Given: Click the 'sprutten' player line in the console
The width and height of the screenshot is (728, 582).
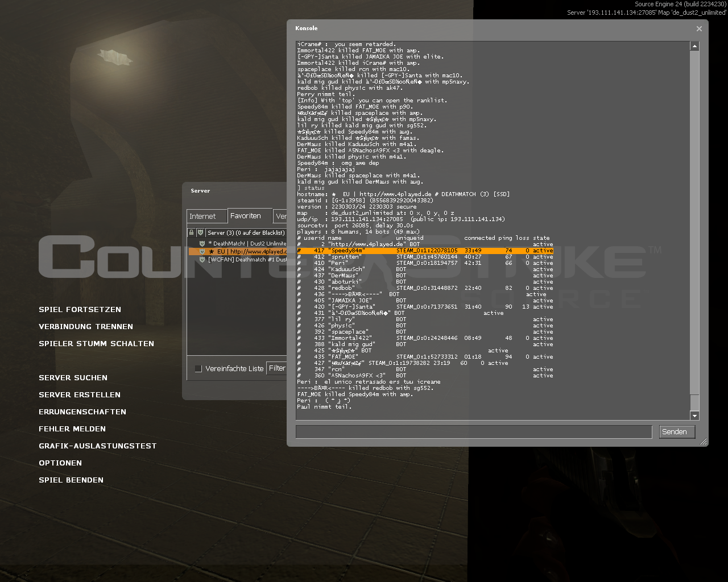Looking at the screenshot, I should [425, 257].
